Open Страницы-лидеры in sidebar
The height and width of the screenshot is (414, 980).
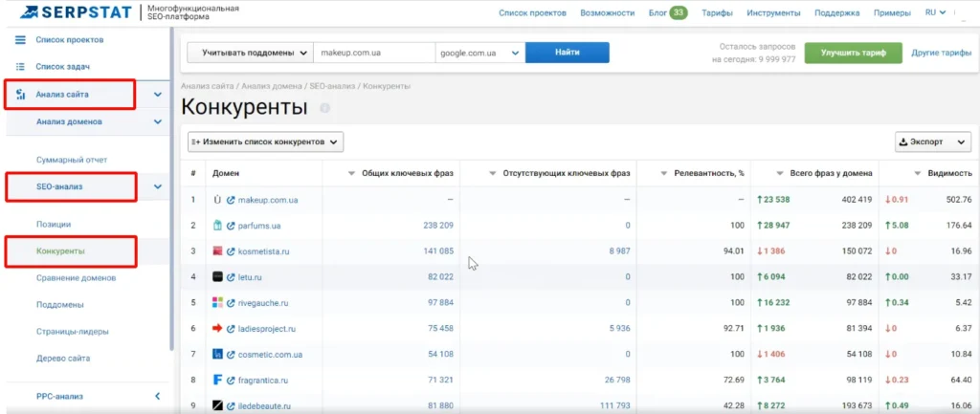(73, 332)
